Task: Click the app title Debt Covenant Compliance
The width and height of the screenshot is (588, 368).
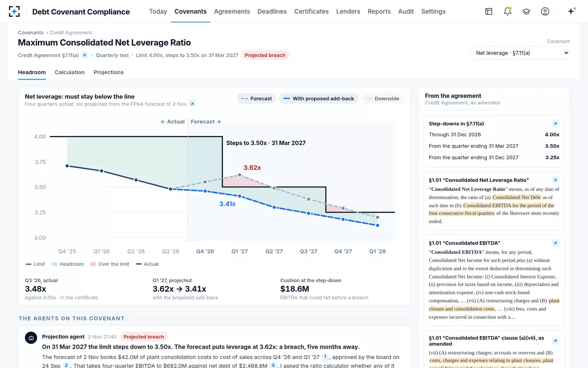Action: pyautogui.click(x=81, y=11)
